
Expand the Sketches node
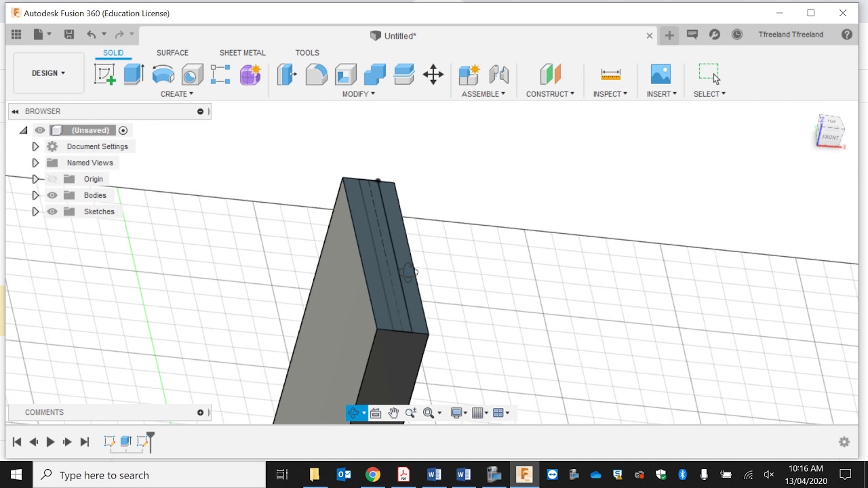tap(35, 211)
